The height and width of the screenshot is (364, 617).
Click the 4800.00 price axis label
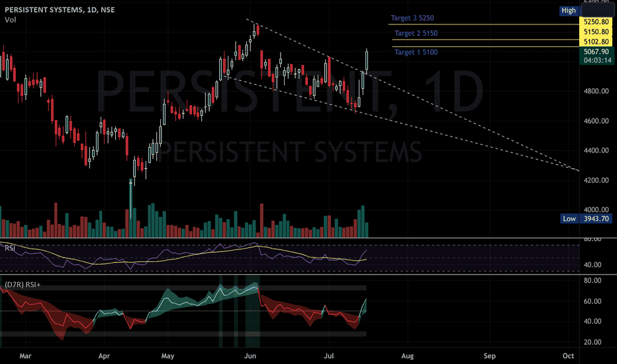click(596, 91)
